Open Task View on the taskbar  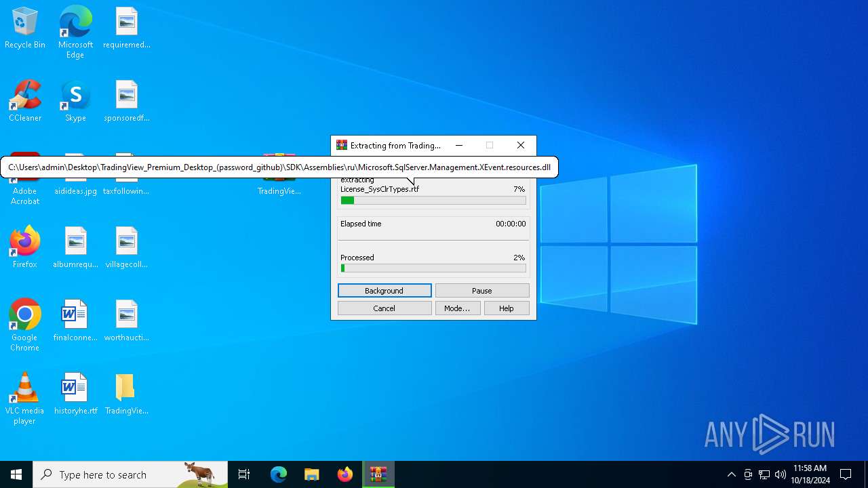tap(244, 474)
